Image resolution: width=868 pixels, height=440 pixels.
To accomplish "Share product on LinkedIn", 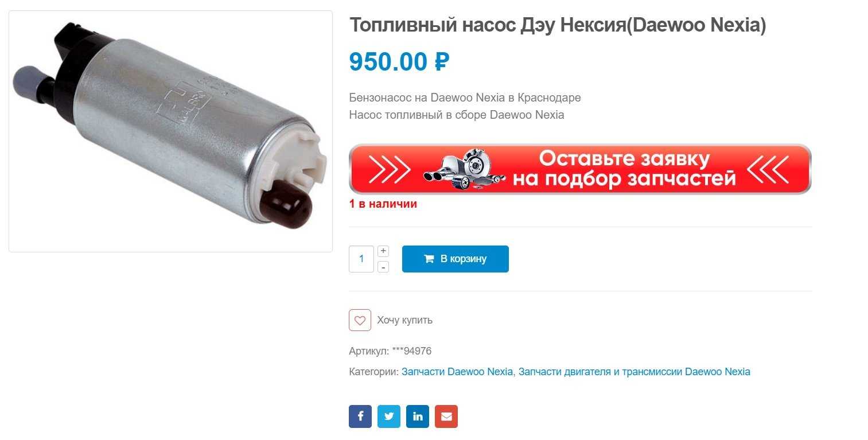I will point(418,416).
